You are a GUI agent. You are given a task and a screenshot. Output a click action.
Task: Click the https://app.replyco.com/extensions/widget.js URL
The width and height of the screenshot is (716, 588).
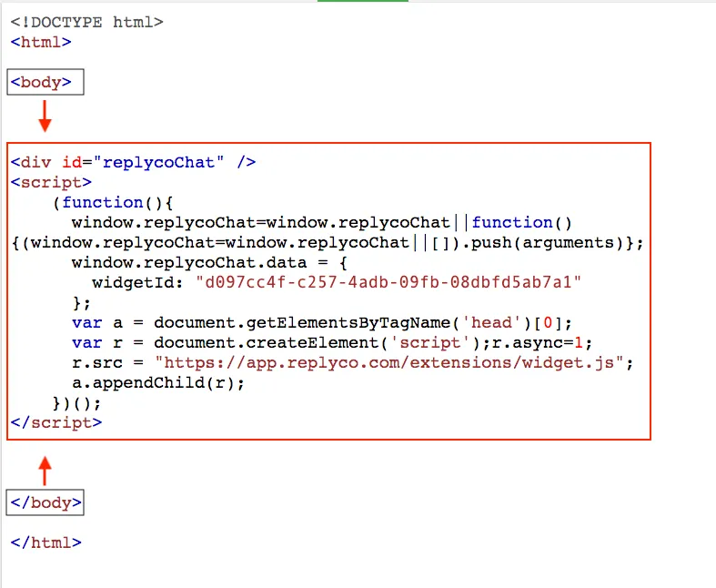click(x=389, y=363)
